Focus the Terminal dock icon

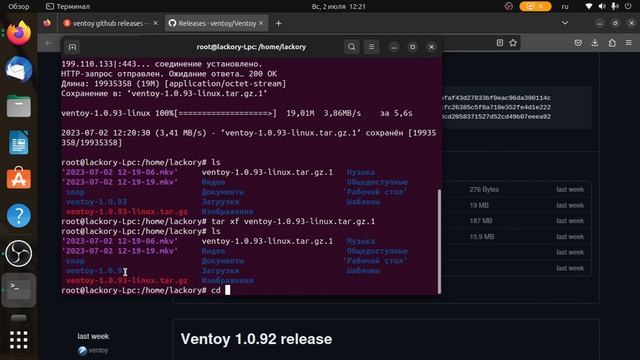(18, 290)
